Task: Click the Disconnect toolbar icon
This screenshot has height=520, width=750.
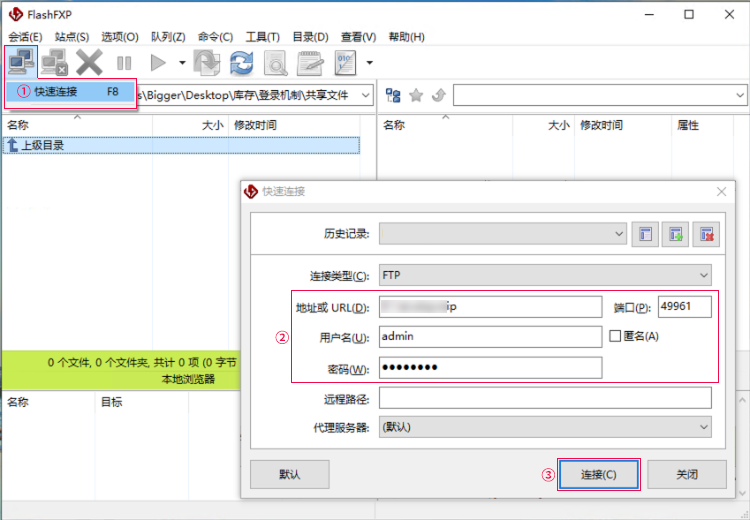Action: coord(54,62)
